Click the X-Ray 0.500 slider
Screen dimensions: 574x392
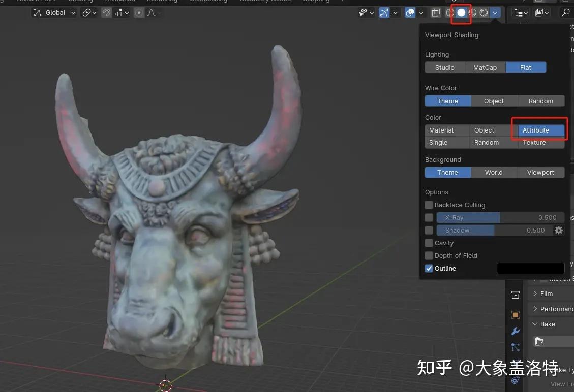(x=500, y=217)
